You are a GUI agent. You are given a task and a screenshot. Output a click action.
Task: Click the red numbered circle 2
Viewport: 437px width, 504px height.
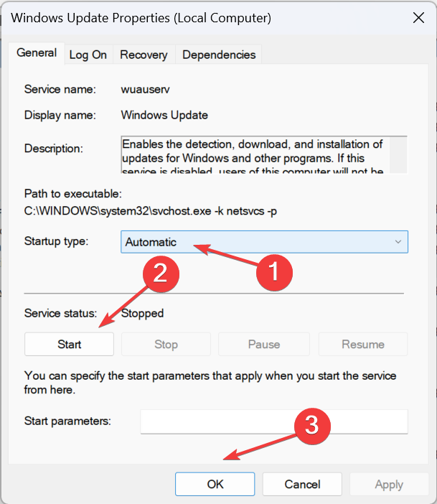[x=163, y=272]
